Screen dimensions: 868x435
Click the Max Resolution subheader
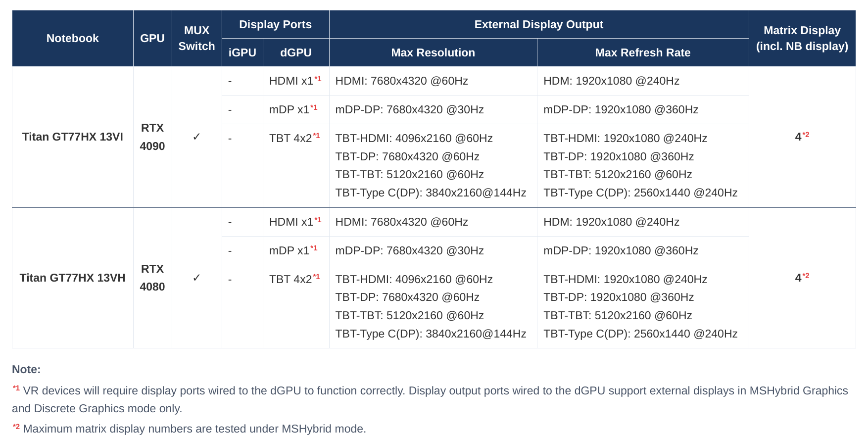point(433,52)
